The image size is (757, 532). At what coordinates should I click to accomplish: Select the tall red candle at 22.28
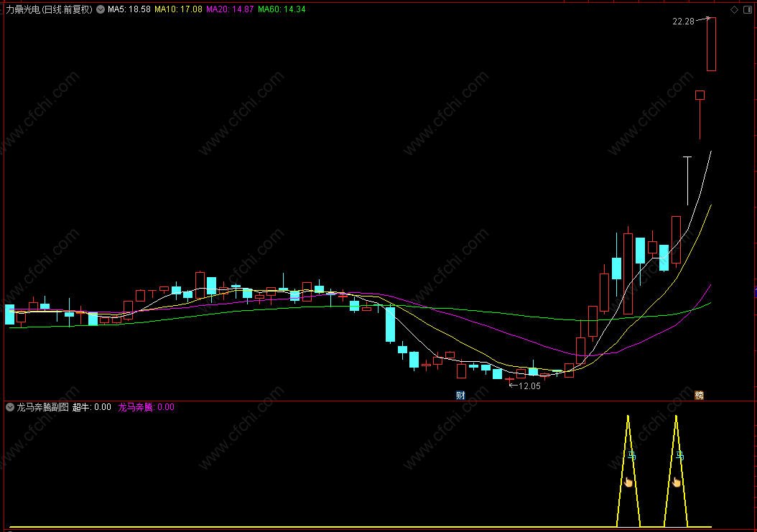tap(711, 44)
